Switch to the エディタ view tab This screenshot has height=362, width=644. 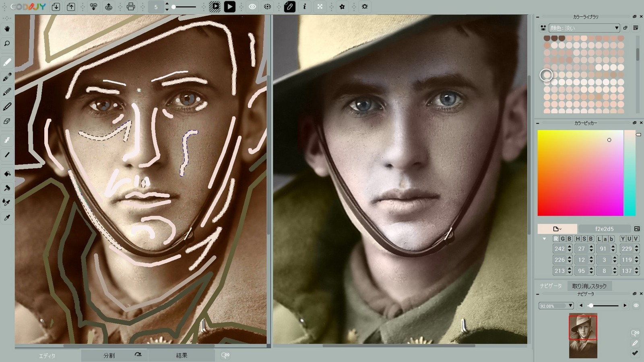point(47,356)
